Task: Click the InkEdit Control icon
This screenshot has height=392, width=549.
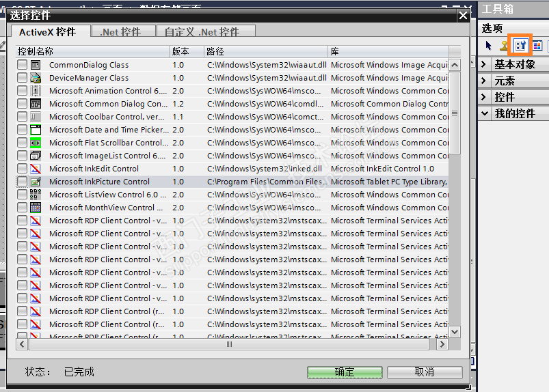Action: pos(36,169)
